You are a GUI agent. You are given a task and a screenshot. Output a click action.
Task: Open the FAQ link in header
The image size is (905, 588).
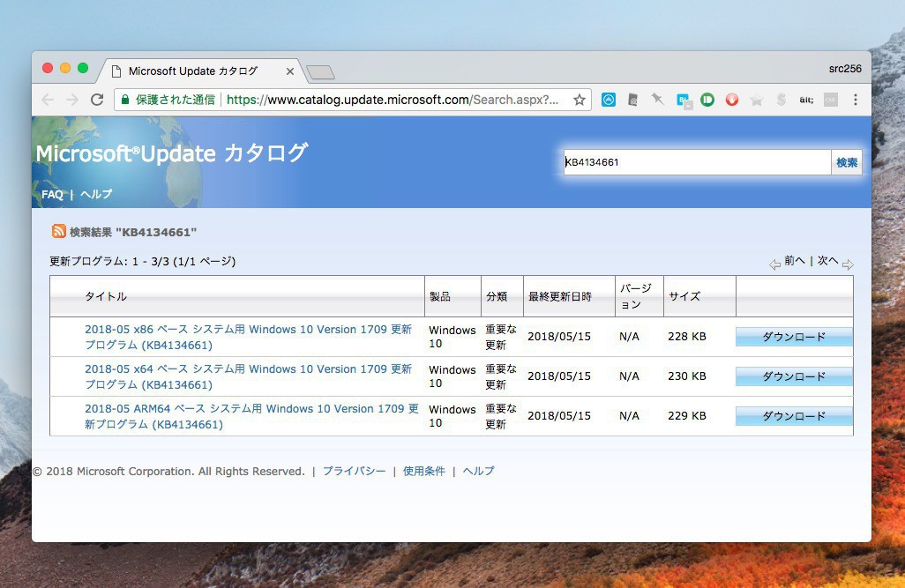(x=52, y=194)
